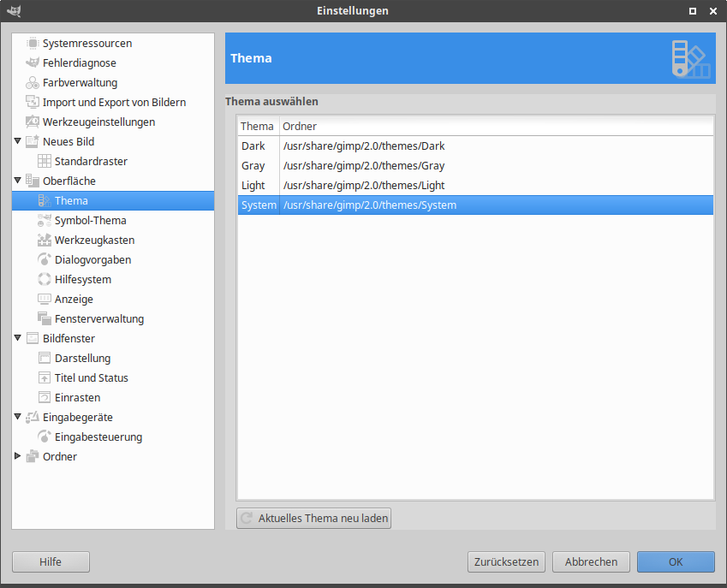Open Systemressourcen settings page
This screenshot has width=727, height=588.
pyautogui.click(x=87, y=43)
